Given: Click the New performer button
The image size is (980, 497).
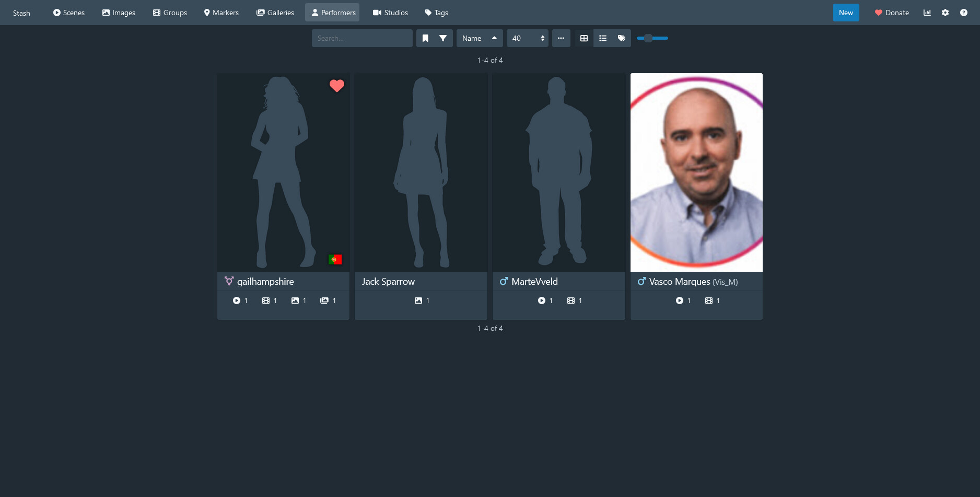Looking at the screenshot, I should (x=846, y=13).
